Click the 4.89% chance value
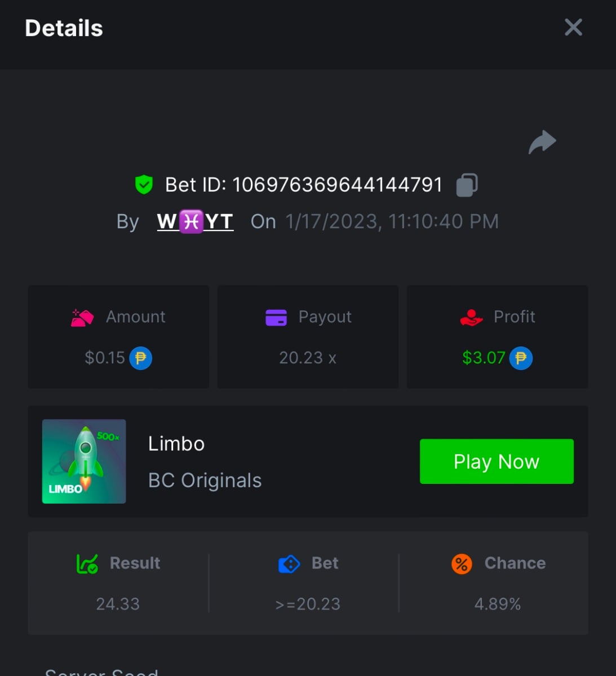Viewport: 616px width, 676px height. (x=498, y=604)
